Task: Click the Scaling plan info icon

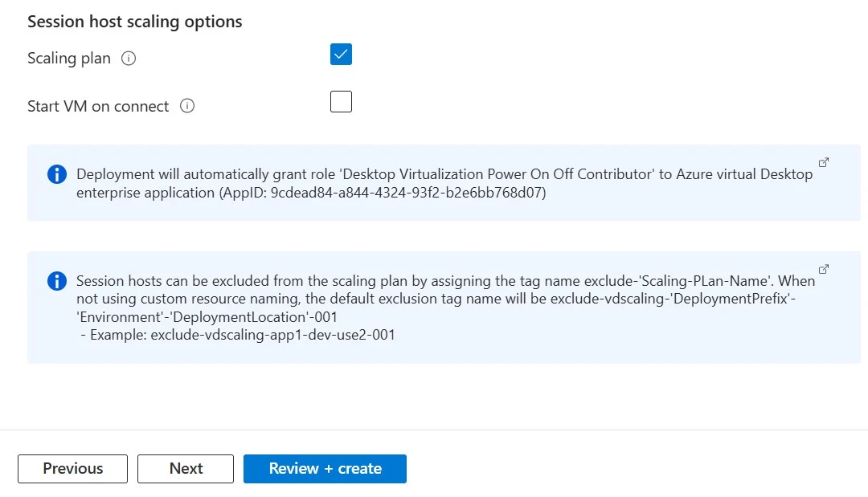Action: (x=129, y=59)
